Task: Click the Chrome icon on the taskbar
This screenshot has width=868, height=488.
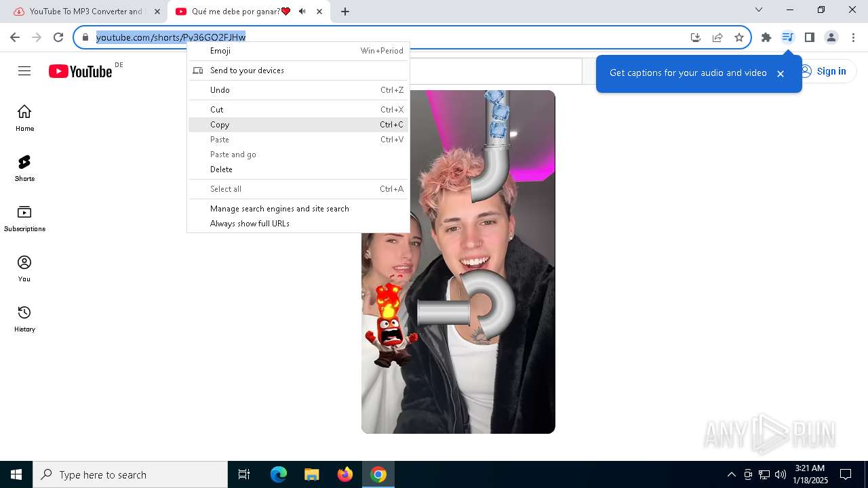Action: tap(378, 474)
